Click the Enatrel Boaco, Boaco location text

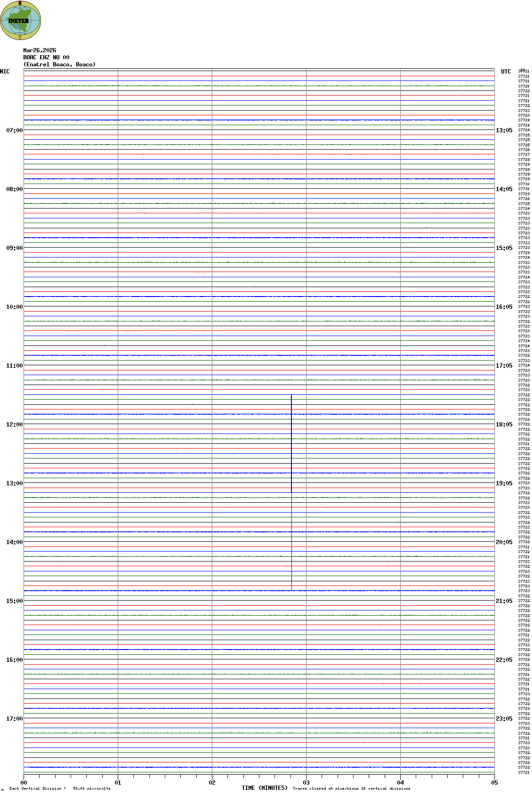59,64
